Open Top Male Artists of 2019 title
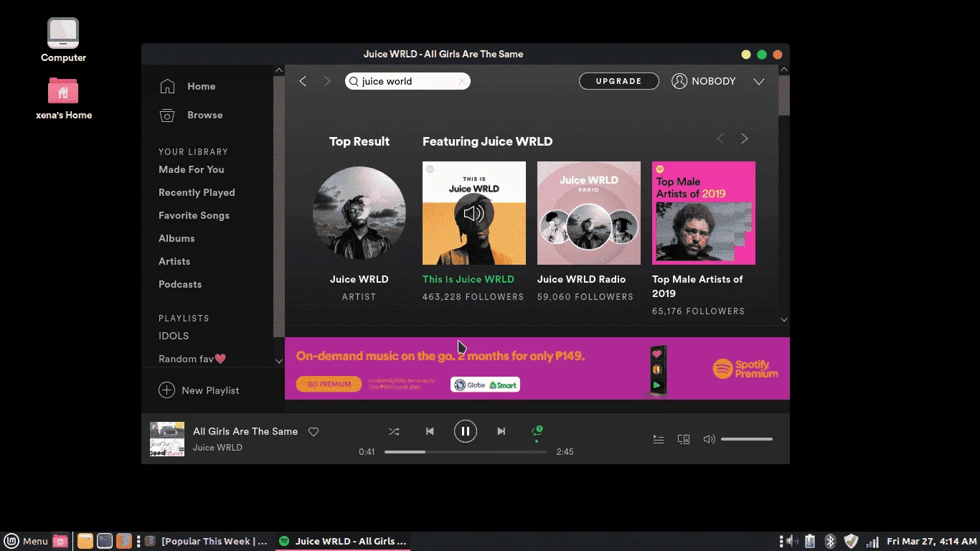This screenshot has height=551, width=980. 697,286
